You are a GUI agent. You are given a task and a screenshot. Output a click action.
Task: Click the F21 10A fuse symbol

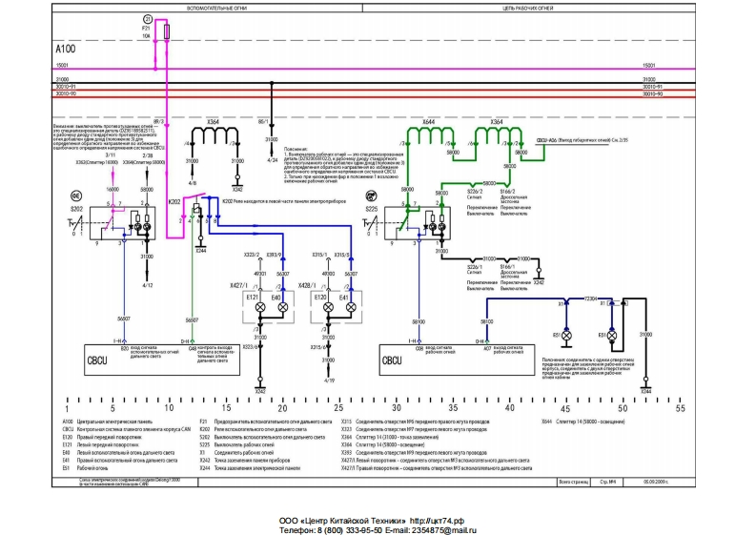(169, 32)
